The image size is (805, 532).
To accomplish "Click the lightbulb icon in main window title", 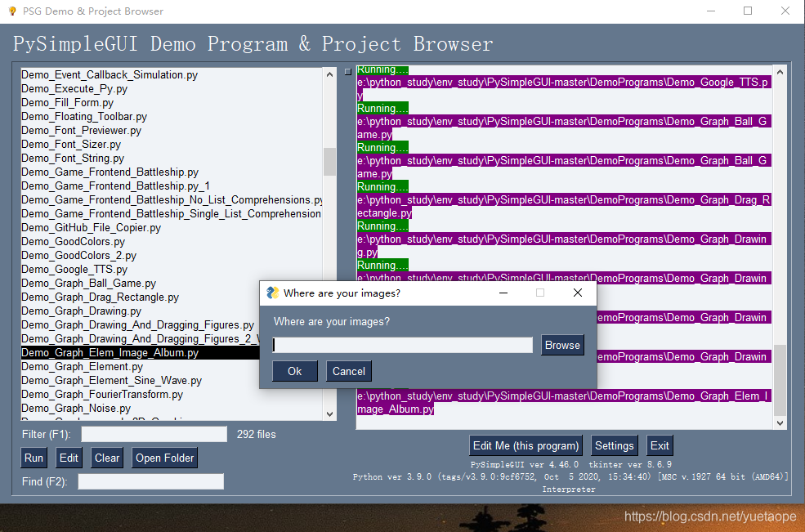I will click(x=12, y=11).
